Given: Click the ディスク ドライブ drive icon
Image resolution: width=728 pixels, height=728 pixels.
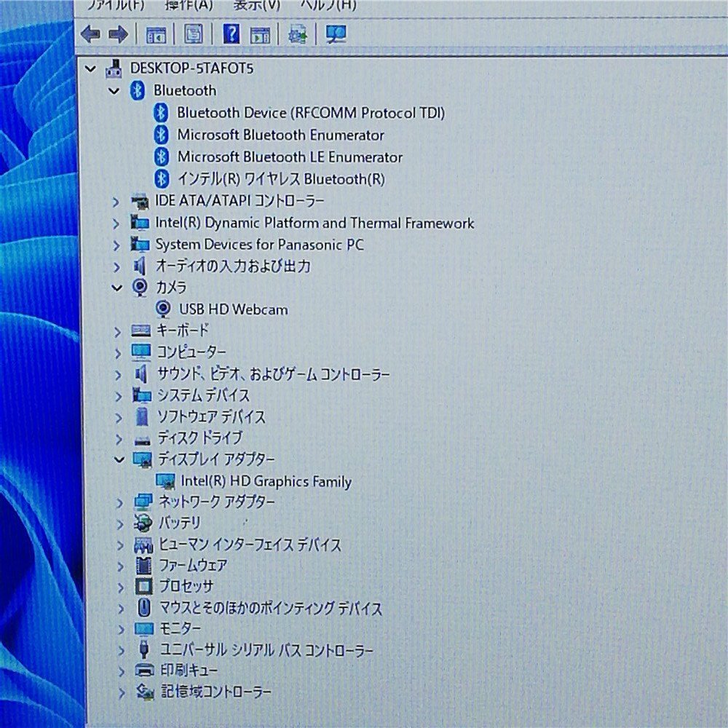Looking at the screenshot, I should coord(143,440).
